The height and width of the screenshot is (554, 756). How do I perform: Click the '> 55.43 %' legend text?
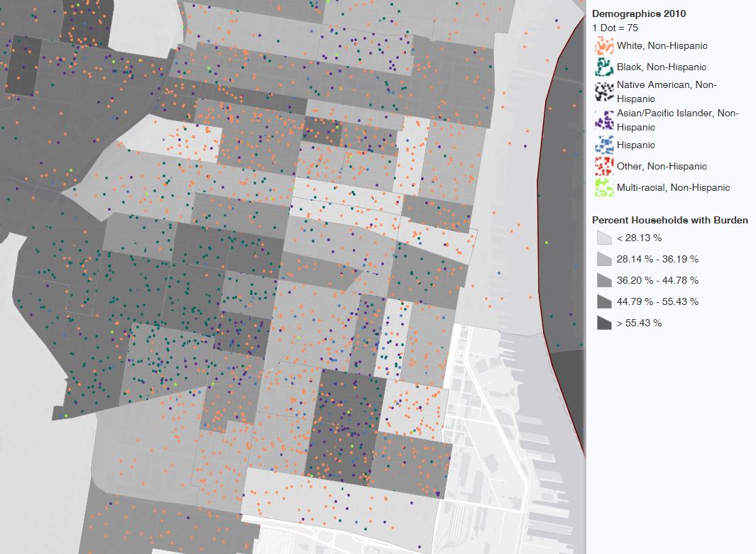tap(639, 323)
